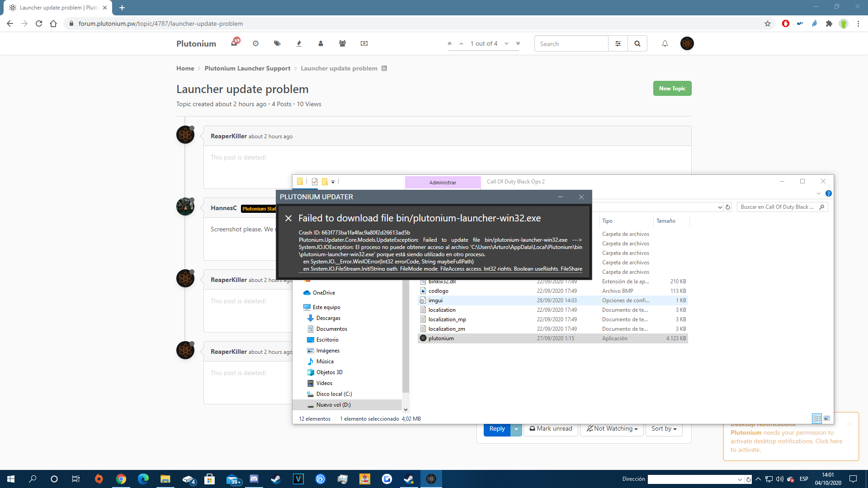Open a new Chrome tab
Viewport: 868px width, 488px height.
(x=122, y=8)
